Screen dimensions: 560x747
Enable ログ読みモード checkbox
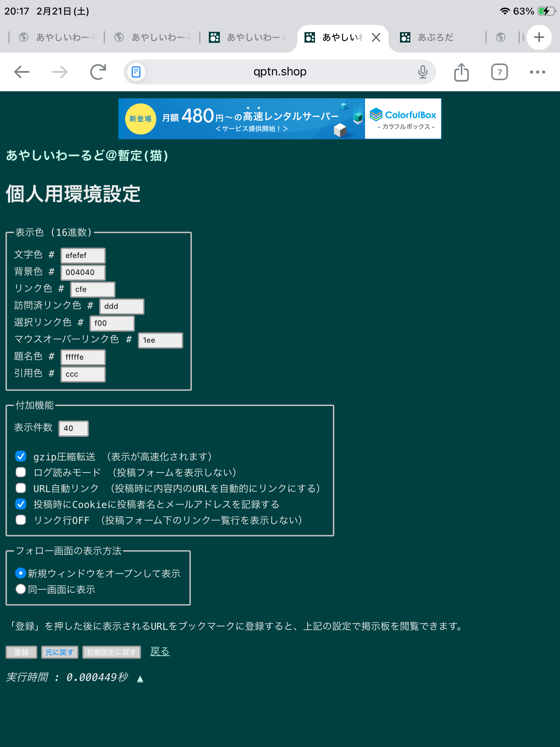[21, 472]
